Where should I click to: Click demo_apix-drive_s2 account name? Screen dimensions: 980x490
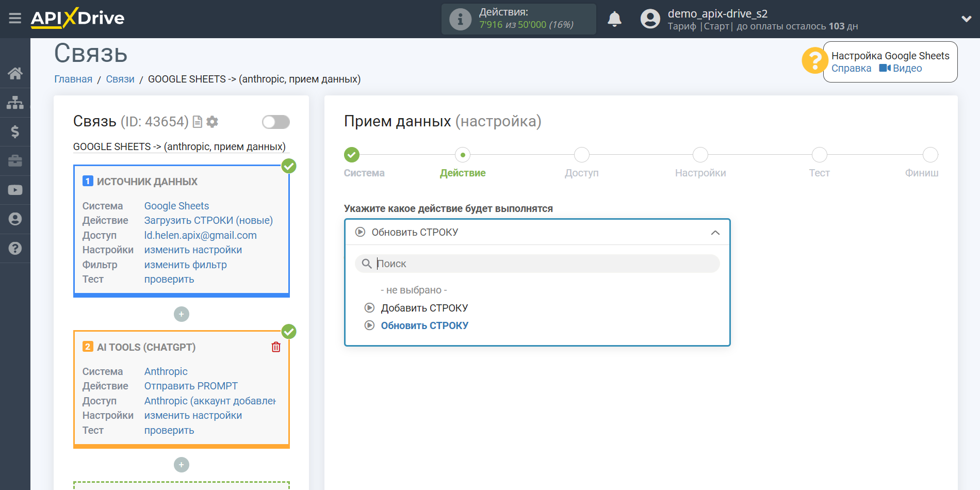pos(717,13)
